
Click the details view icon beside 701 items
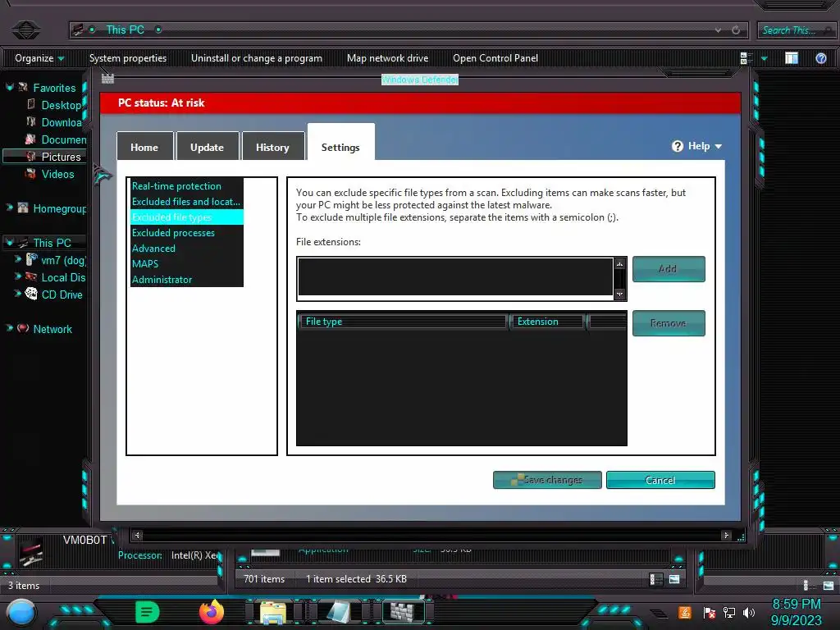(x=655, y=579)
